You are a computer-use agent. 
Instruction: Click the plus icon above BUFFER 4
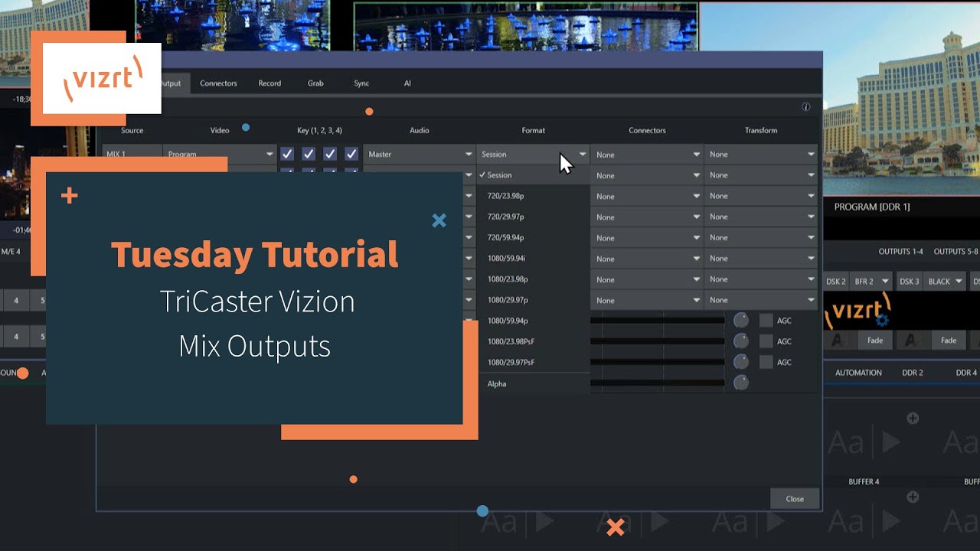coord(913,419)
